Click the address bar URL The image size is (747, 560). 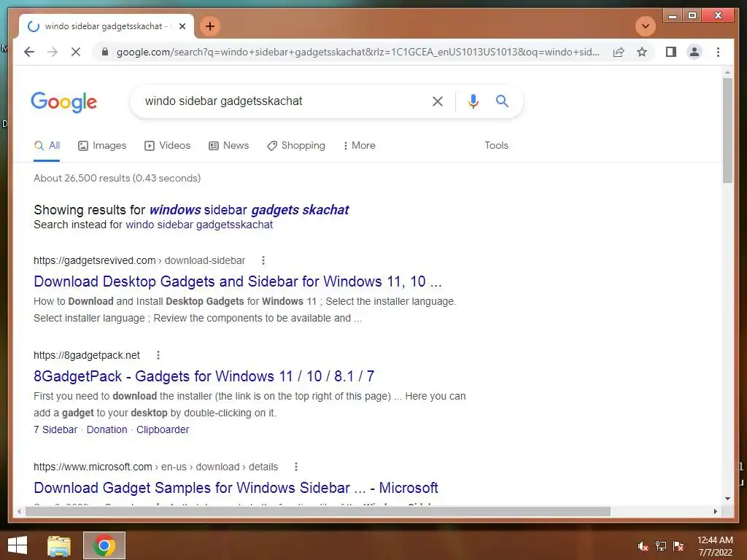click(x=358, y=52)
